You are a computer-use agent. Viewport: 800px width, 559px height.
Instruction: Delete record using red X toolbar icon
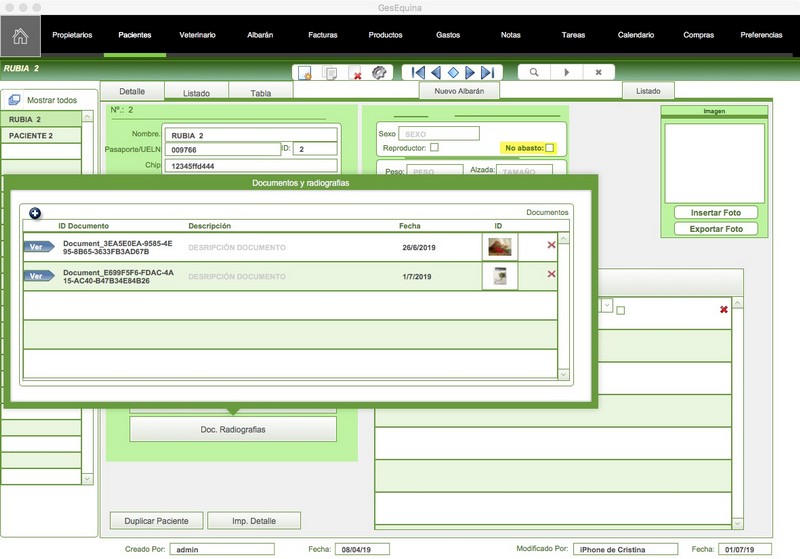(x=355, y=72)
